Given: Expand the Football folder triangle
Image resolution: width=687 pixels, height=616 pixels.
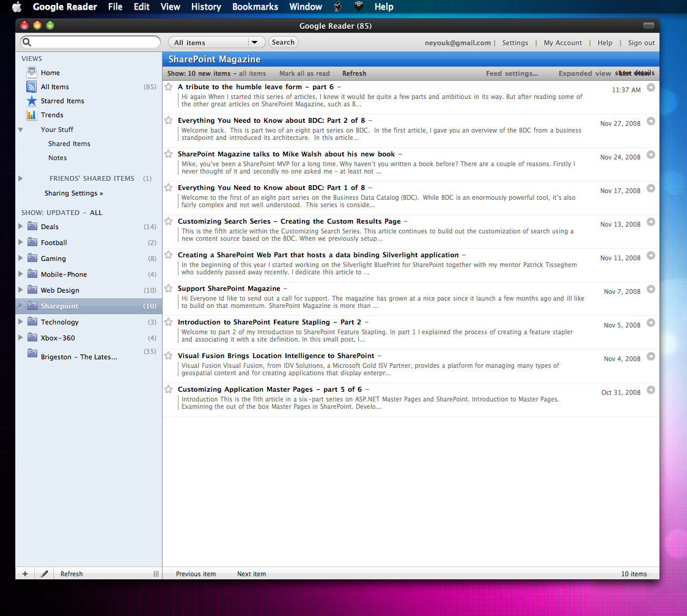Looking at the screenshot, I should (20, 242).
